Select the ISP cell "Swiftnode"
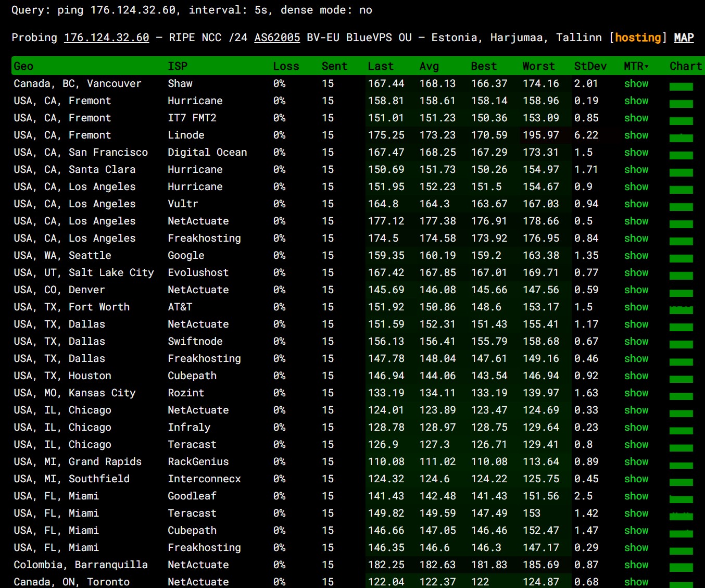Image resolution: width=705 pixels, height=588 pixels. [195, 341]
